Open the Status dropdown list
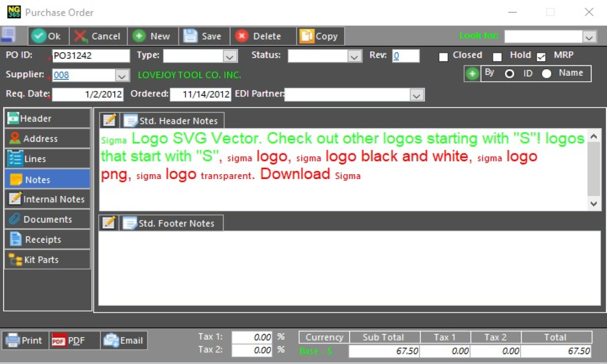The image size is (607, 364). (354, 56)
